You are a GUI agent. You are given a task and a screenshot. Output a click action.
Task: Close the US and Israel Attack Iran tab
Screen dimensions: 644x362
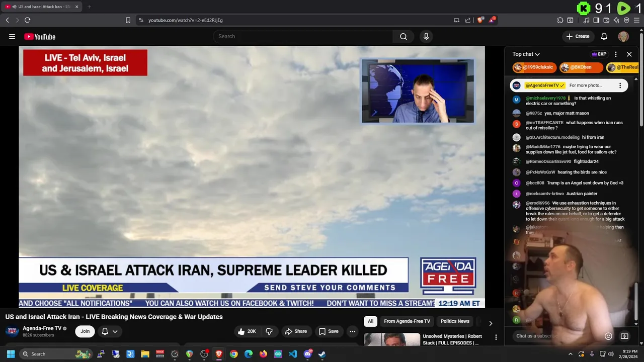click(x=76, y=7)
